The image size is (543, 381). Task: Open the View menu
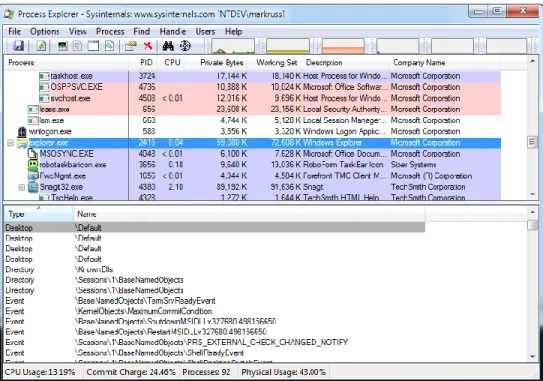(78, 32)
